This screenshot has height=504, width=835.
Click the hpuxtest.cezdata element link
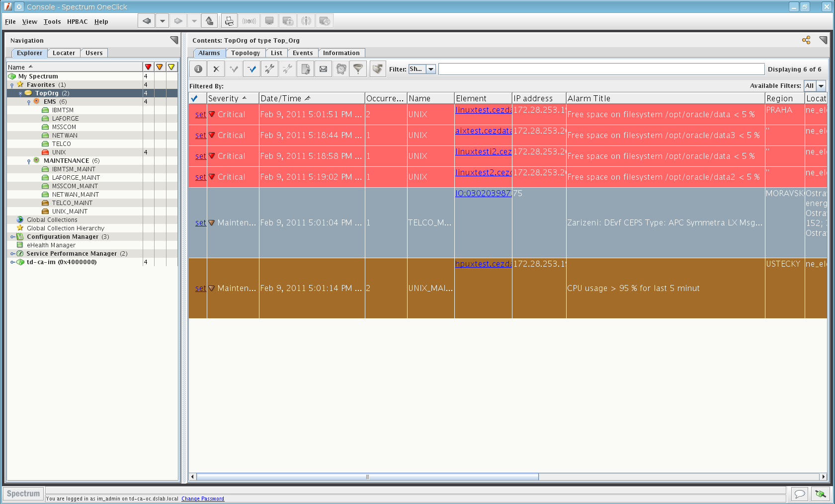point(483,264)
